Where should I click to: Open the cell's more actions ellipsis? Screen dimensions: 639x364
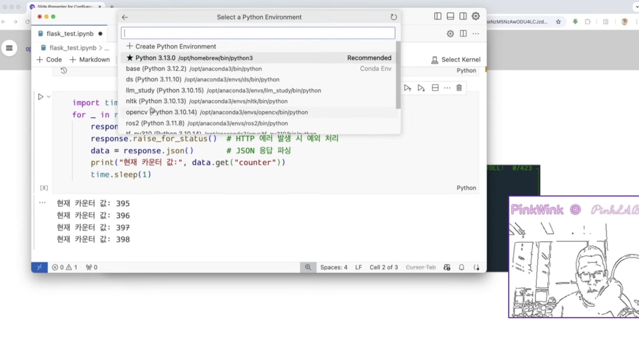(x=447, y=88)
